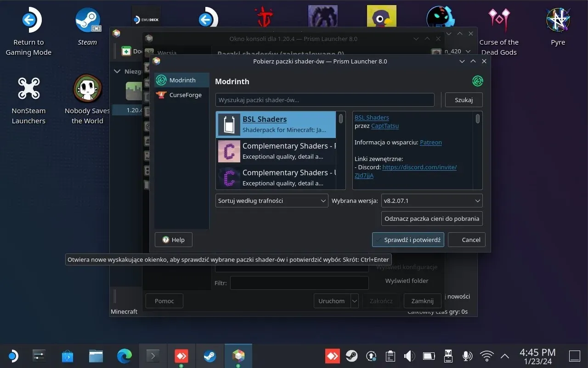The height and width of the screenshot is (368, 588).
Task: Open the clock showing 4:45 PM
Action: click(x=537, y=356)
